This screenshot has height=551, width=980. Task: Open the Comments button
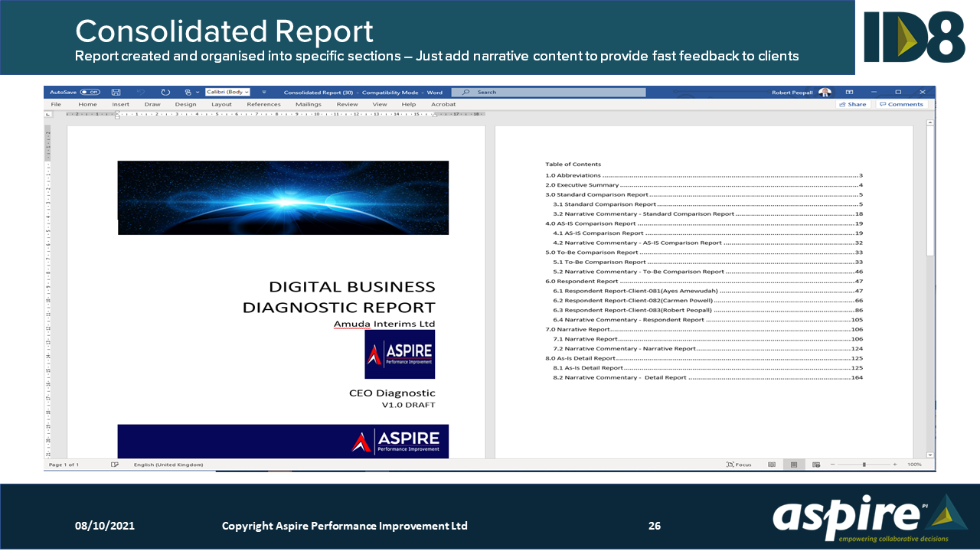pyautogui.click(x=901, y=104)
